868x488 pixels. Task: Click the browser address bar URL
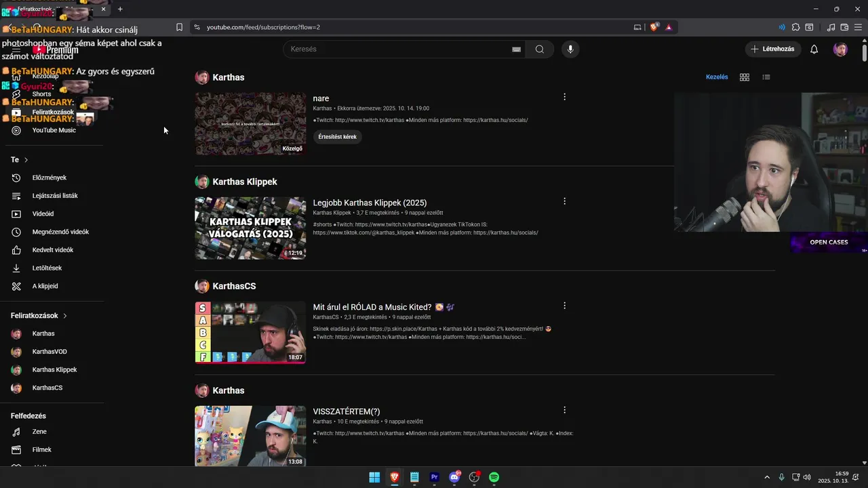click(263, 27)
